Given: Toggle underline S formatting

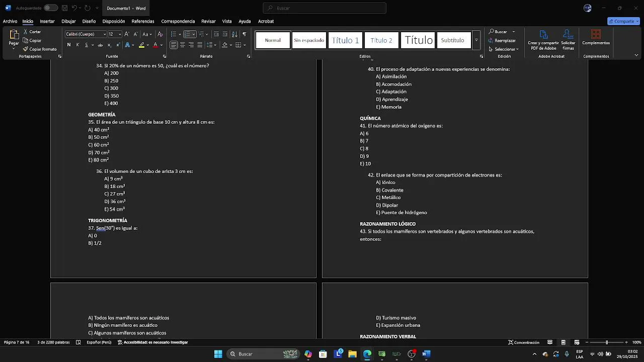Looking at the screenshot, I should [86, 45].
